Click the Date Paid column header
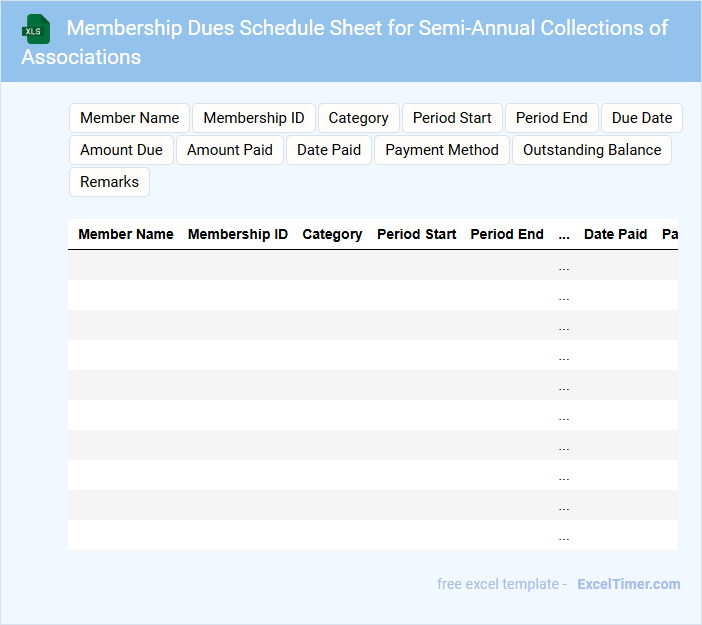702x625 pixels. [x=615, y=234]
